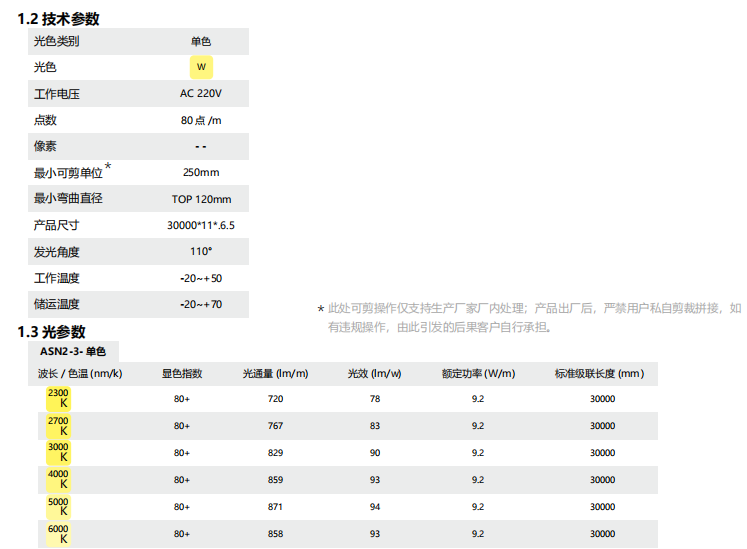
Task: Click the 1.2 技术参数 section heading
Action: pyautogui.click(x=58, y=18)
